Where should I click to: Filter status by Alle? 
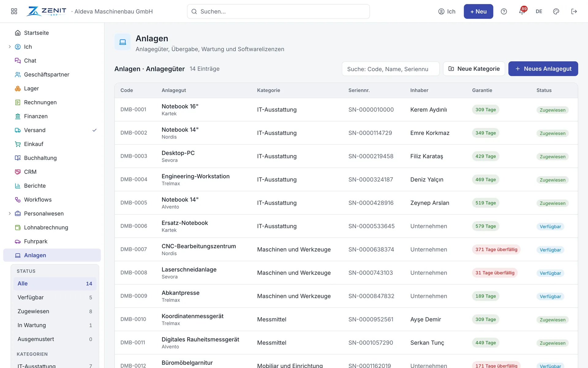pyautogui.click(x=55, y=284)
